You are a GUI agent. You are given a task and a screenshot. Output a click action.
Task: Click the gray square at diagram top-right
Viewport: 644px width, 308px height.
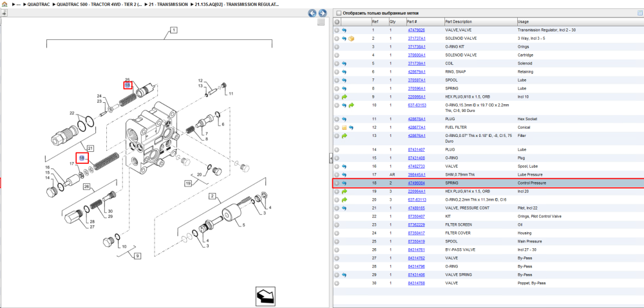[321, 22]
